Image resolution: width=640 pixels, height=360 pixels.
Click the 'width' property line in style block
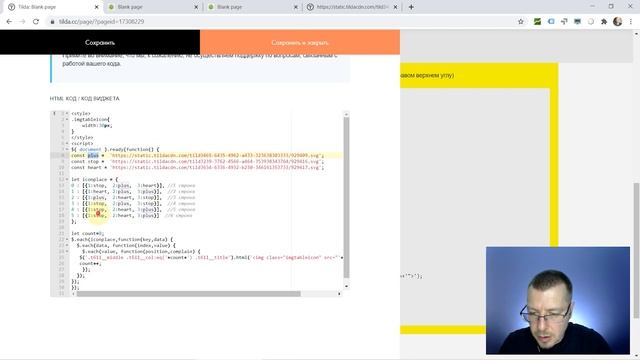97,126
